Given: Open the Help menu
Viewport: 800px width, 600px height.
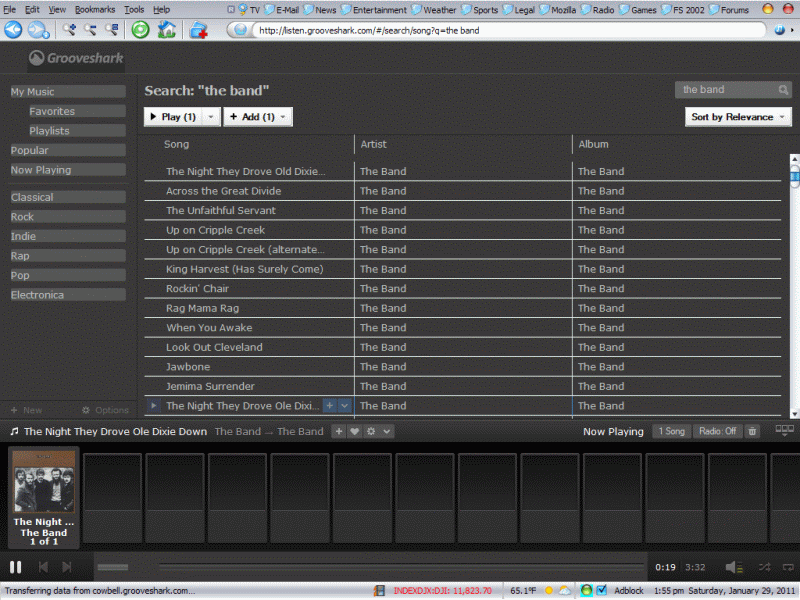Looking at the screenshot, I should click(x=161, y=9).
